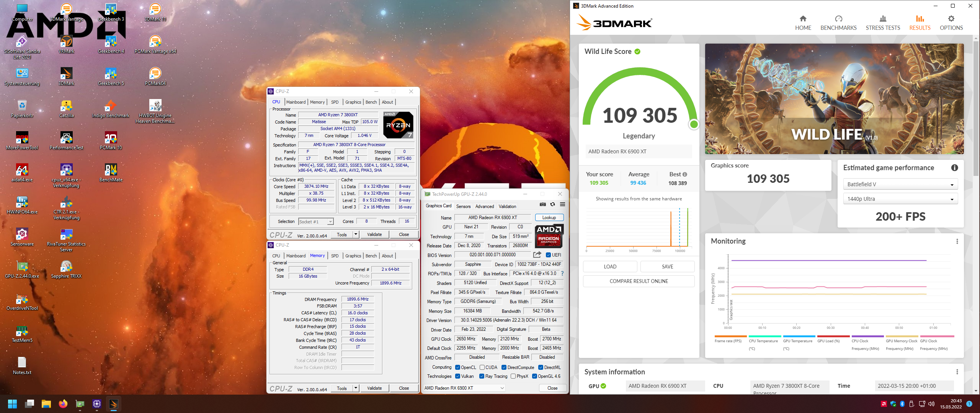This screenshot has height=413, width=980.
Task: Open the HOME section in 3DMark
Action: [x=803, y=23]
